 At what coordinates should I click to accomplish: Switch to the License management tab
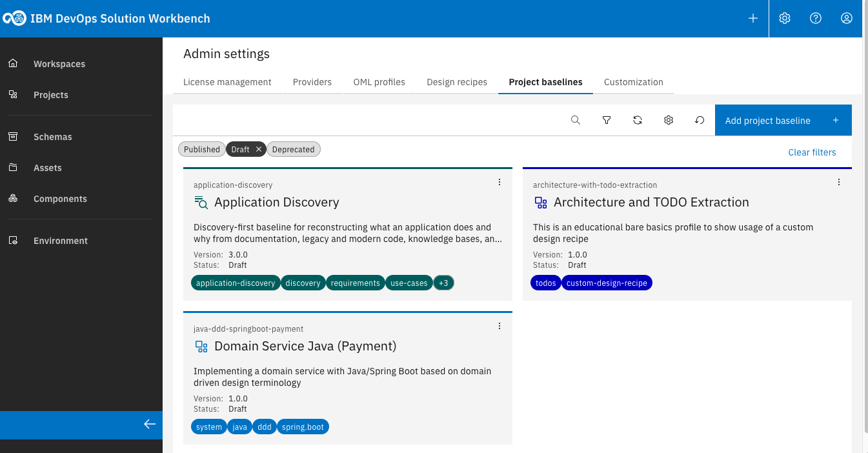[227, 83]
